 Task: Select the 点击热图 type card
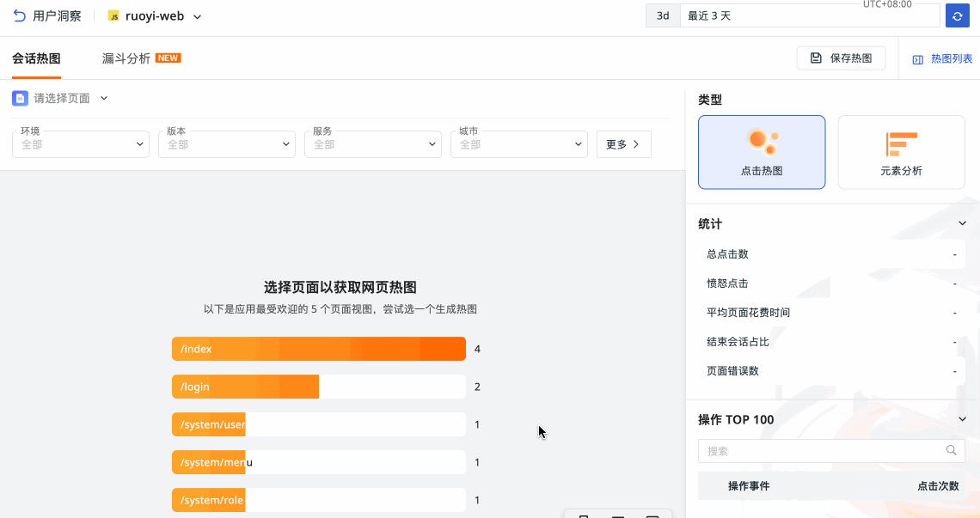pyautogui.click(x=761, y=152)
